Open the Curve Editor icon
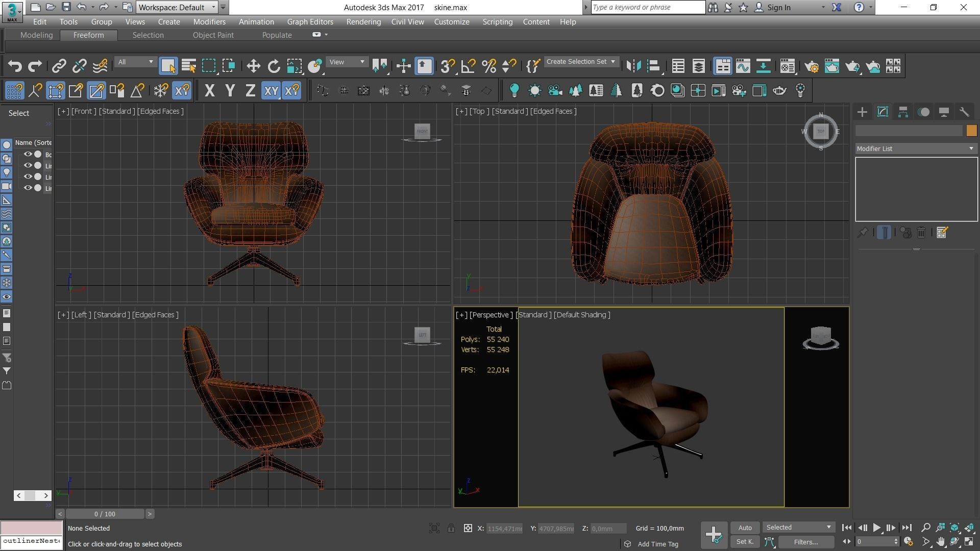 coord(743,66)
